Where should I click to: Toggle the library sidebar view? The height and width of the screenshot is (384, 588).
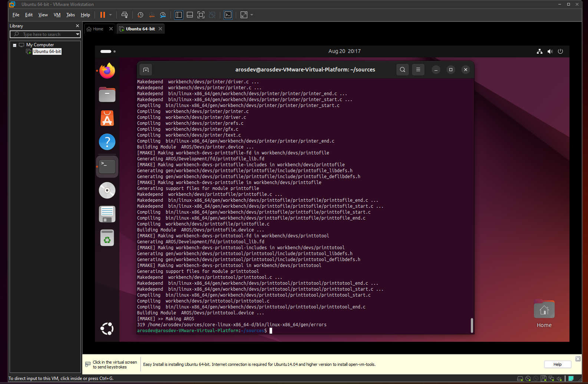(179, 15)
